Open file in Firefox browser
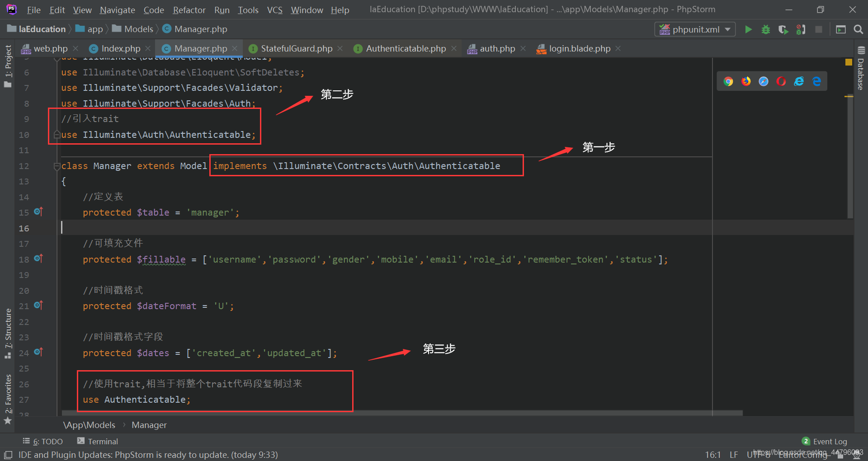Viewport: 868px width, 461px height. point(746,81)
